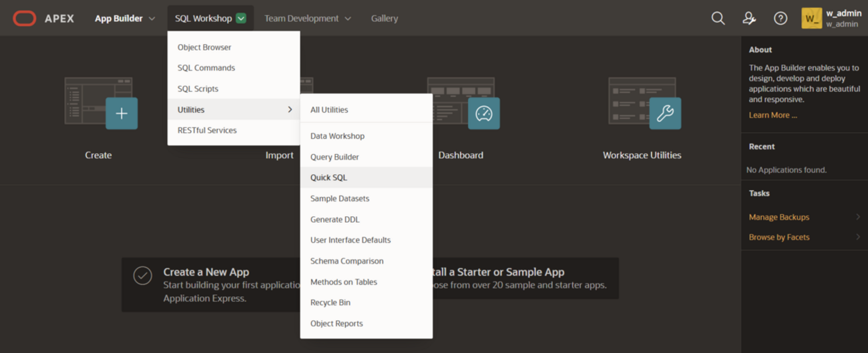Image resolution: width=868 pixels, height=353 pixels.
Task: Open the Gallery tab
Action: pyautogui.click(x=385, y=19)
